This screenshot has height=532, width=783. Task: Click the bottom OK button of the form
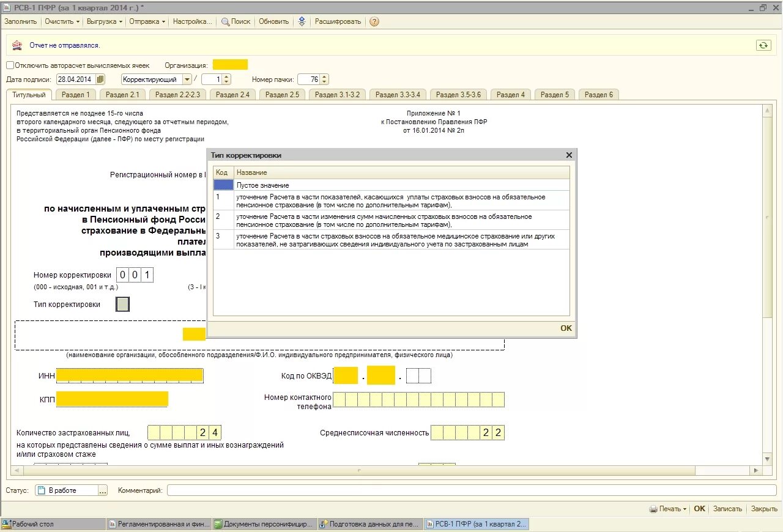coord(699,509)
